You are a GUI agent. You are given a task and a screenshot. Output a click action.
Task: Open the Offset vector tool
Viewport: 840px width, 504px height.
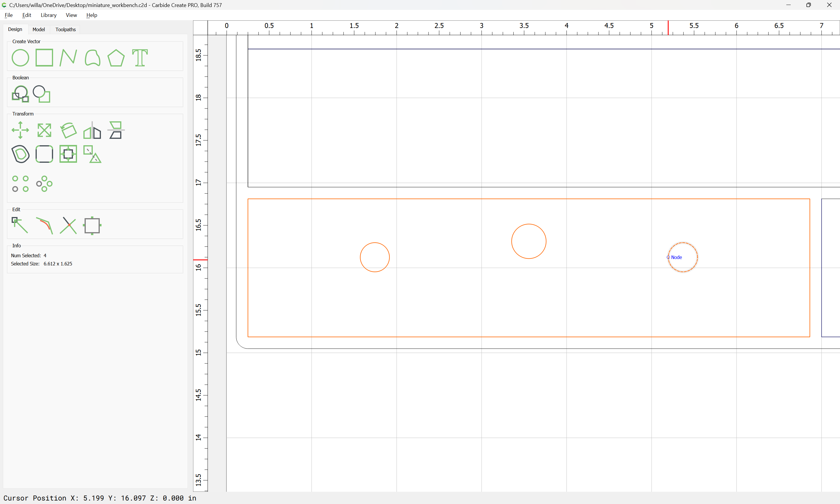[20, 154]
